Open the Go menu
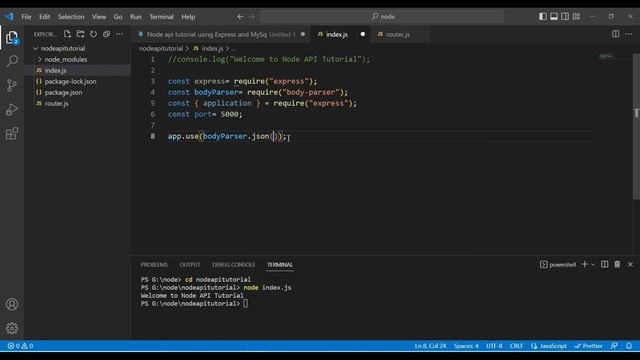This screenshot has width=640, height=360. click(x=118, y=17)
